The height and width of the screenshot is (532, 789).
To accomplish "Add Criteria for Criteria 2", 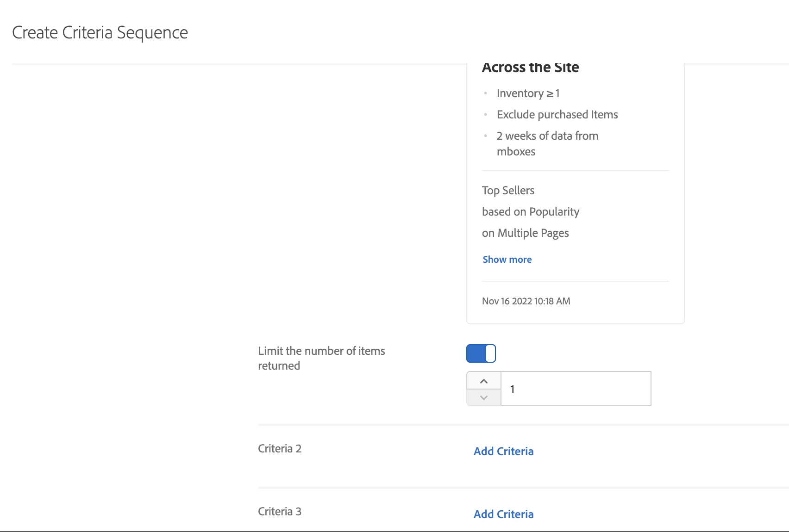I will click(x=503, y=452).
